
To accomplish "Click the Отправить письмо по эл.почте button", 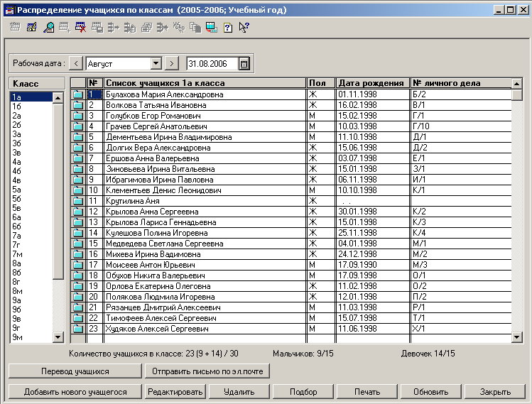I will point(207,371).
